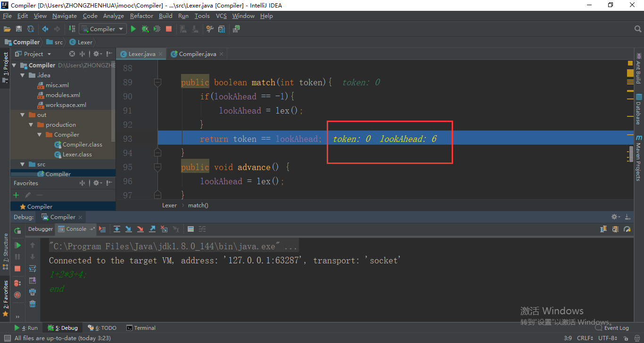The width and height of the screenshot is (644, 343).
Task: Resume program with green play in Debug sidebar
Action: coord(17,245)
